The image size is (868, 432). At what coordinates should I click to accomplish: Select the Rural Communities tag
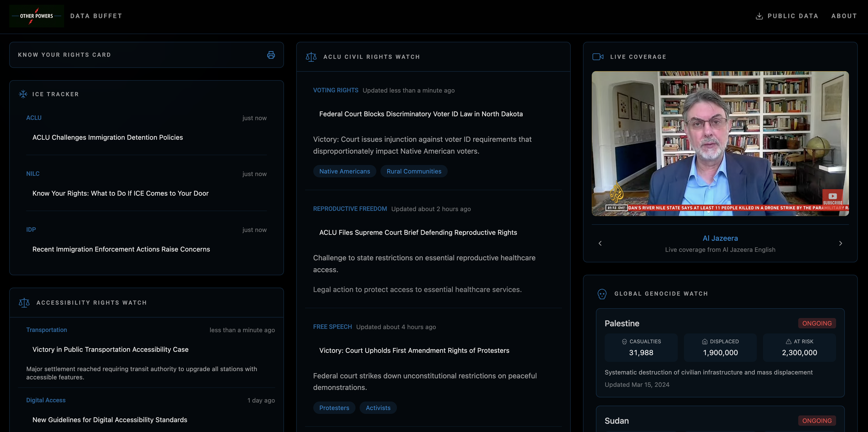click(x=414, y=171)
